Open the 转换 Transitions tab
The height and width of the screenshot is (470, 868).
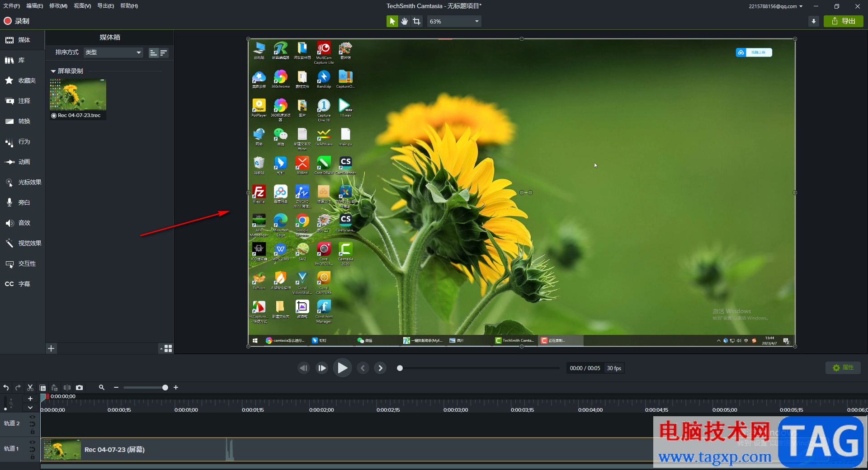pos(22,121)
